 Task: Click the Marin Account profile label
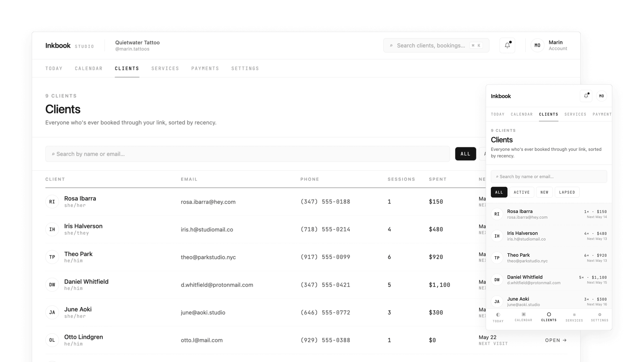(558, 45)
